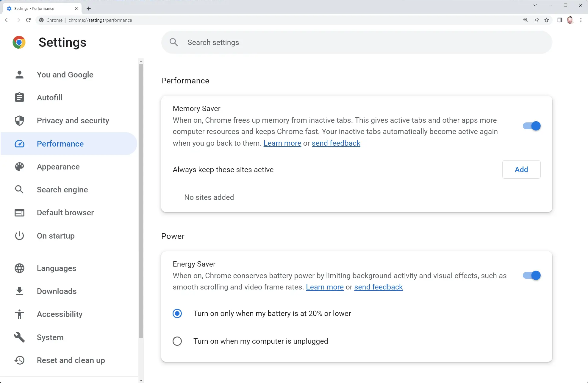Image resolution: width=588 pixels, height=383 pixels.
Task: Open Chrome's three-dot menu
Action: pyautogui.click(x=581, y=20)
